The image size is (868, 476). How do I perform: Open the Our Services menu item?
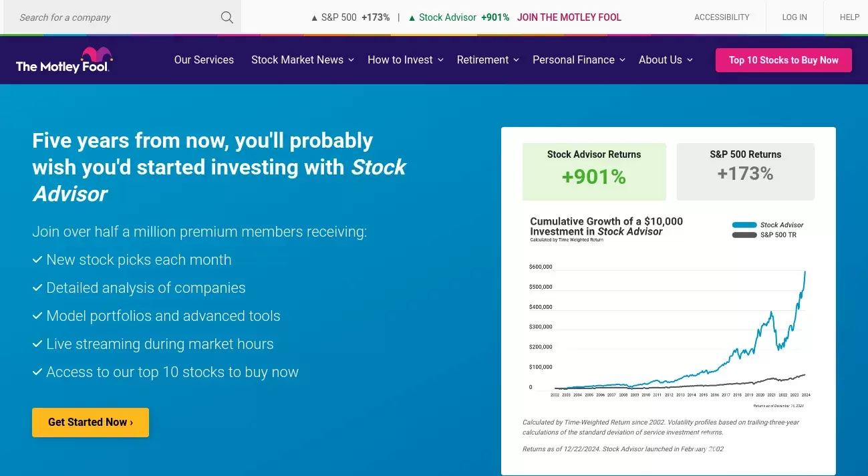click(x=204, y=60)
